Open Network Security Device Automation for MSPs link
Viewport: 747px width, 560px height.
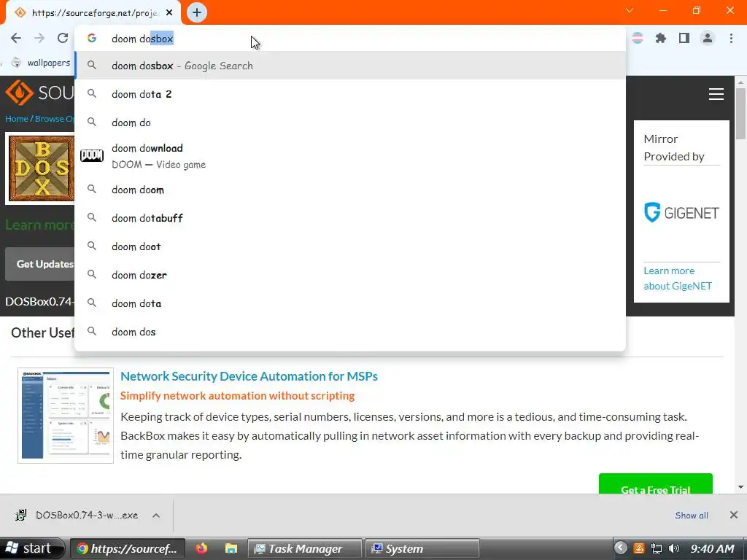[249, 376]
